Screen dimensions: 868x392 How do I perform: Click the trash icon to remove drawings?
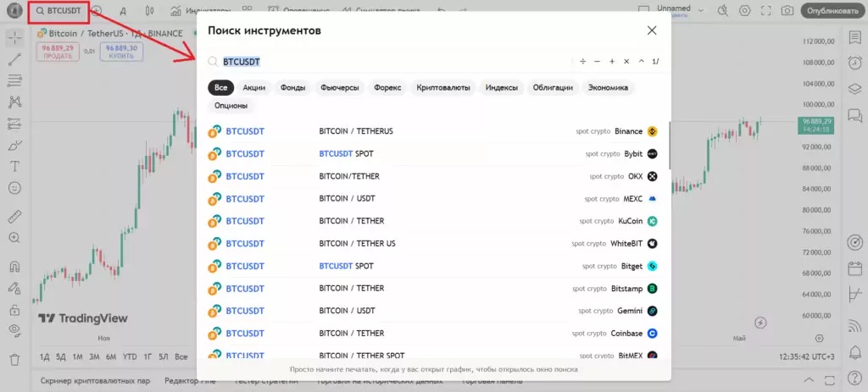[x=15, y=359]
